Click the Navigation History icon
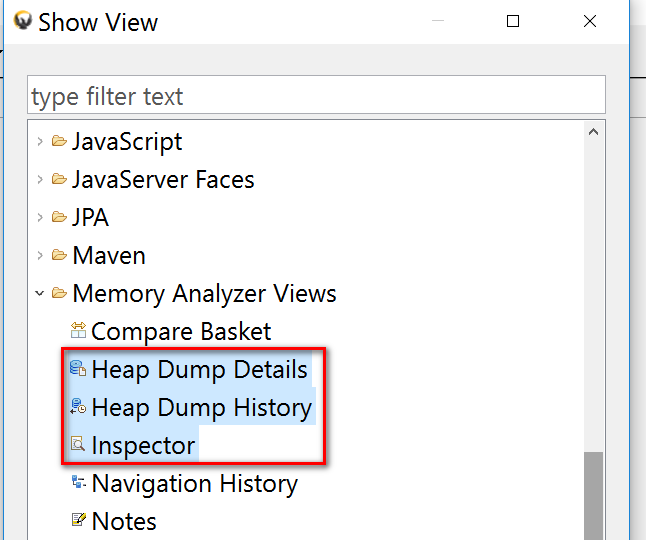The width and height of the screenshot is (646, 540). (79, 483)
